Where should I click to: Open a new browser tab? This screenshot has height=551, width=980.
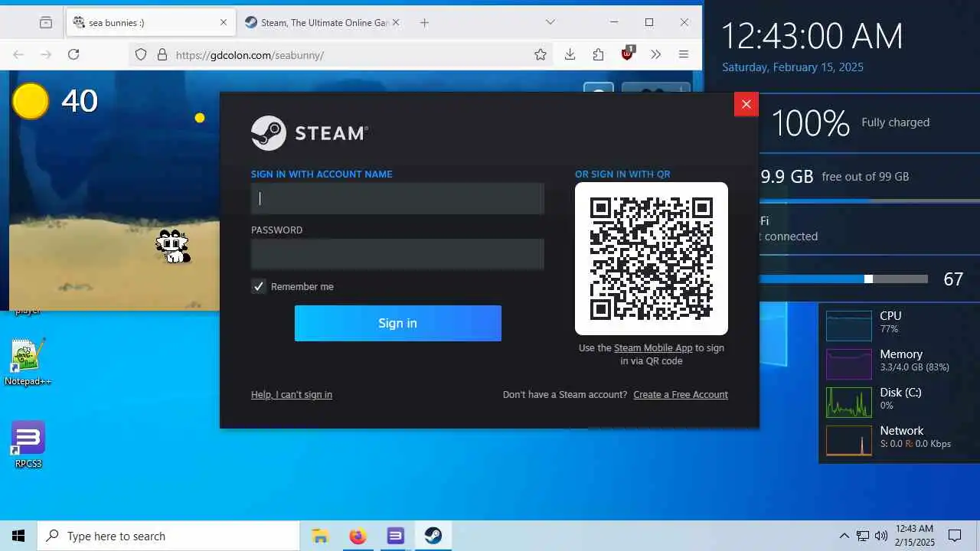coord(424,22)
